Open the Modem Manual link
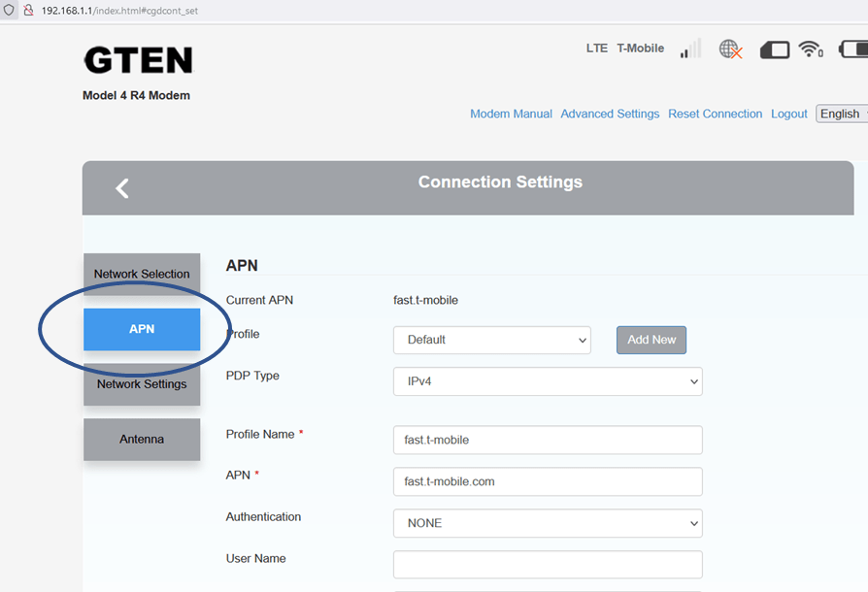The width and height of the screenshot is (868, 592). click(511, 114)
